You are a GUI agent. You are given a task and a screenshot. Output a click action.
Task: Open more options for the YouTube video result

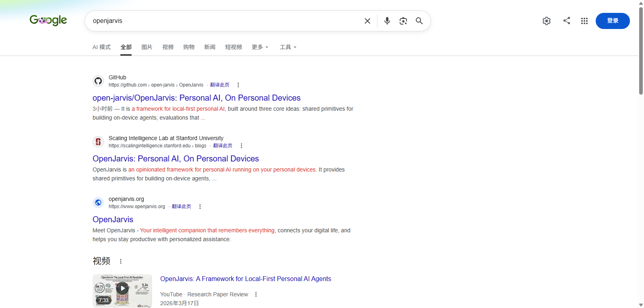point(256,294)
